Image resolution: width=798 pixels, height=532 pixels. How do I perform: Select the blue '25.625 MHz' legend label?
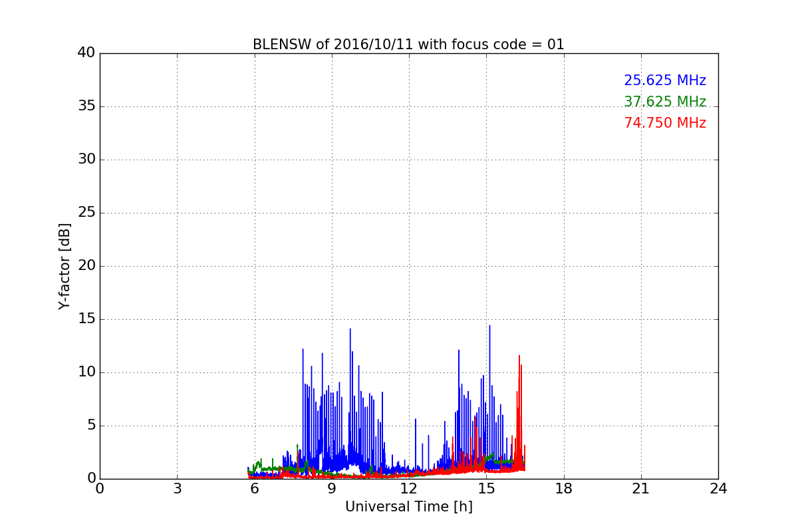tap(665, 80)
